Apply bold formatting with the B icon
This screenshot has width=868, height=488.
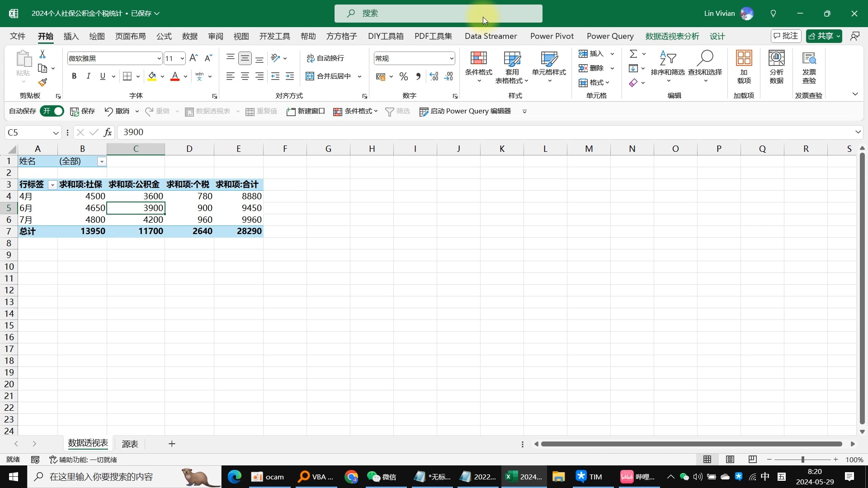pos(74,76)
